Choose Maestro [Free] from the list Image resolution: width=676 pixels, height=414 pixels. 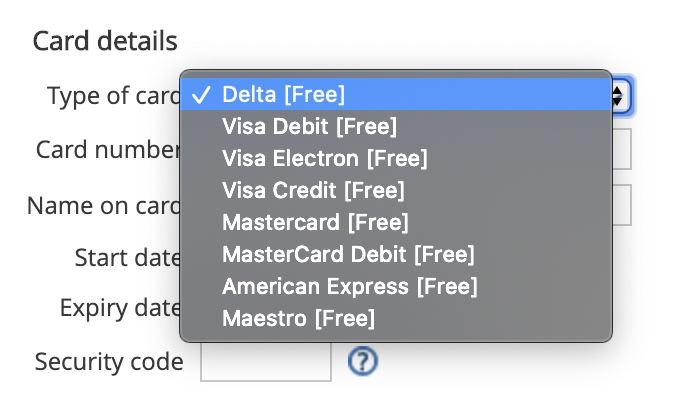[396, 318]
